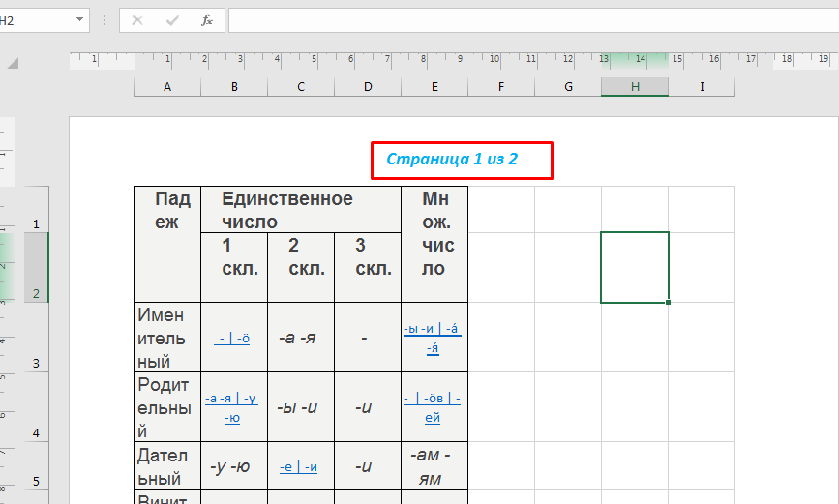Open the "-а -я | -у -ю" link
Viewport: 839px width, 504px height.
click(x=234, y=408)
